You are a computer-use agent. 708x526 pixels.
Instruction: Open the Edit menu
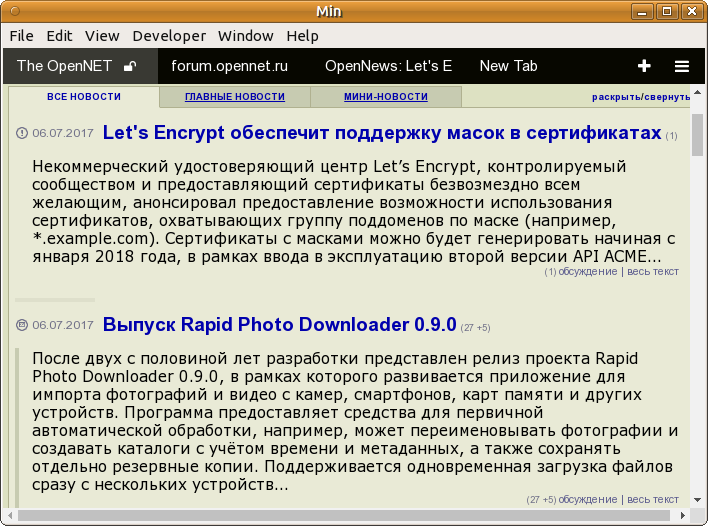[59, 36]
